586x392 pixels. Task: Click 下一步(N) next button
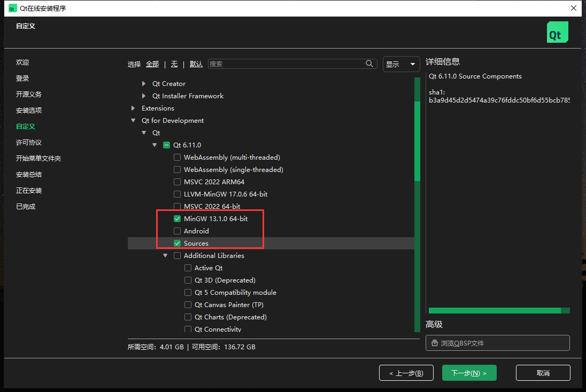469,373
